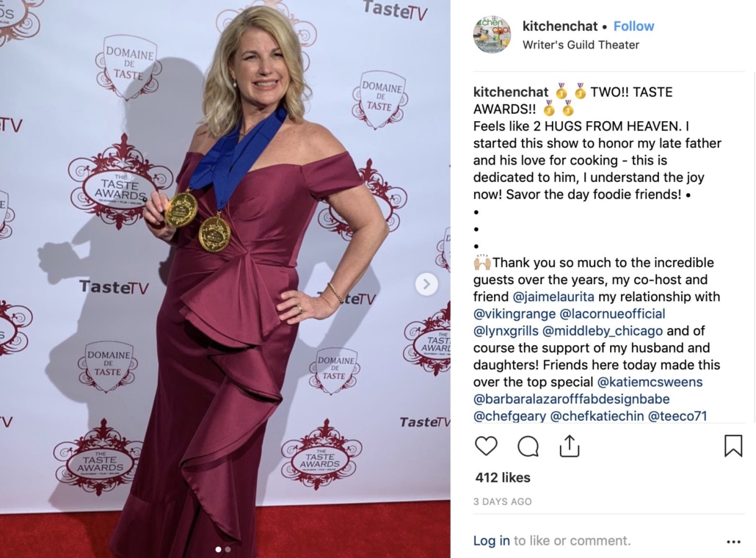
Task: Open @middleby_chicago profile link
Action: (602, 331)
